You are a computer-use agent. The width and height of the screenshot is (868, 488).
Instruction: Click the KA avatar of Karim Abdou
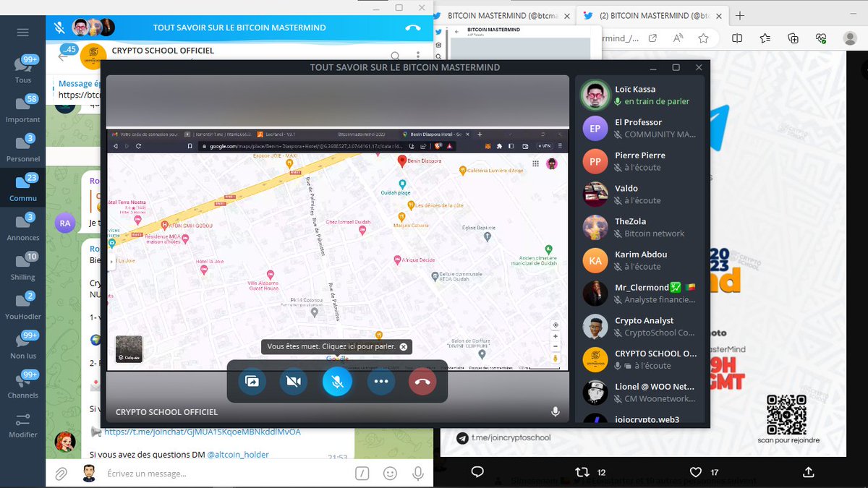595,260
